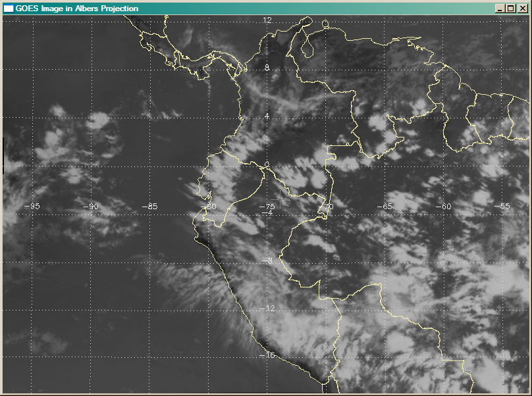Click the longitude label -85

coord(150,206)
